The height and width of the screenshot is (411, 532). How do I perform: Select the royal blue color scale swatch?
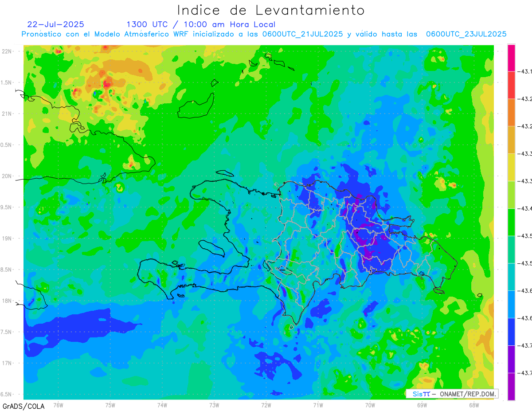(x=511, y=332)
